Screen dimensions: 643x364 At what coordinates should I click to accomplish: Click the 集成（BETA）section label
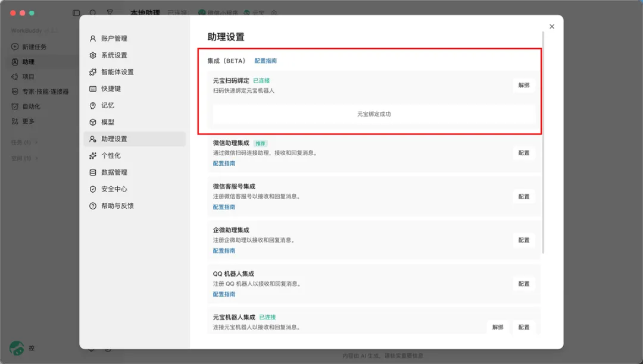(x=226, y=61)
